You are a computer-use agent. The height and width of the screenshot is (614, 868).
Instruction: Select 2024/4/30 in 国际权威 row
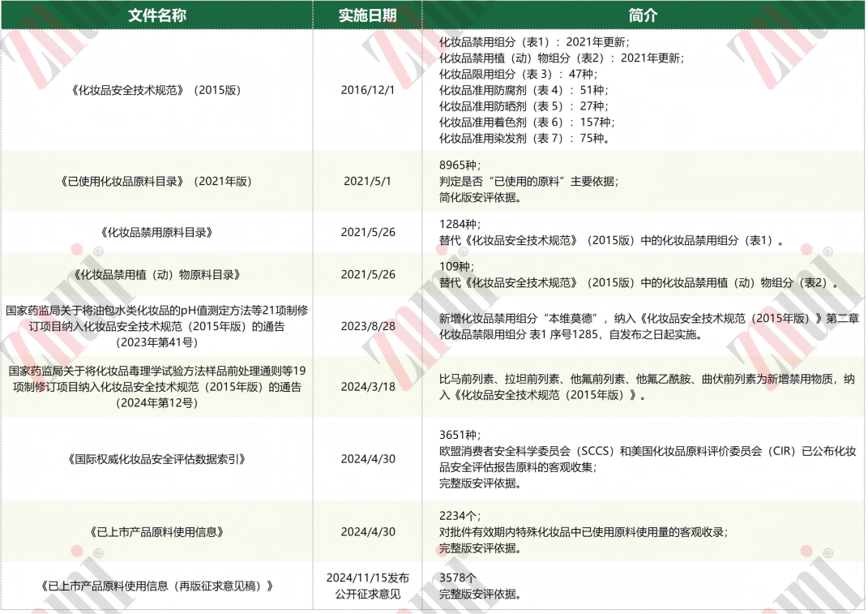coord(368,459)
